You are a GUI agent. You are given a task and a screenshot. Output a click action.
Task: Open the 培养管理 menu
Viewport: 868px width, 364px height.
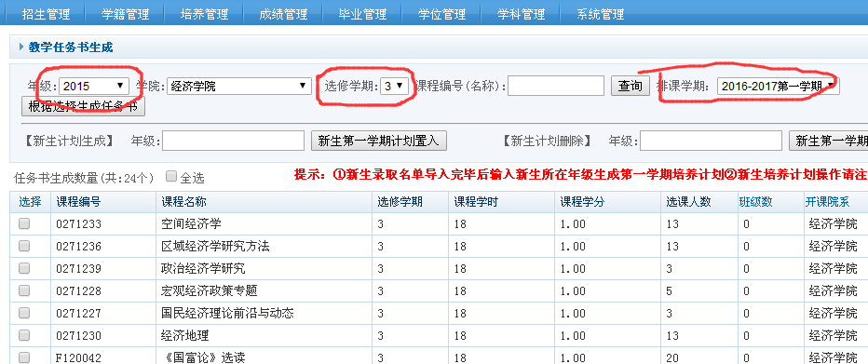point(204,14)
